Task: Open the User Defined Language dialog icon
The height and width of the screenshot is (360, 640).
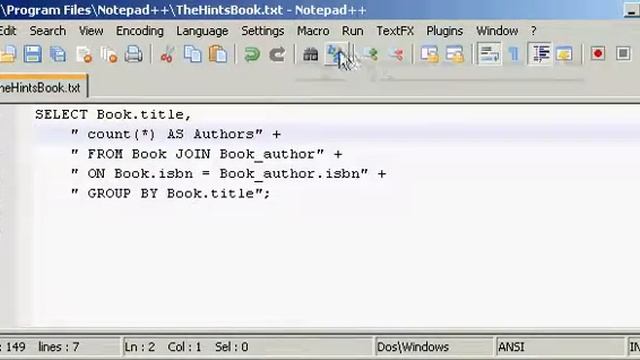Action: [x=564, y=54]
